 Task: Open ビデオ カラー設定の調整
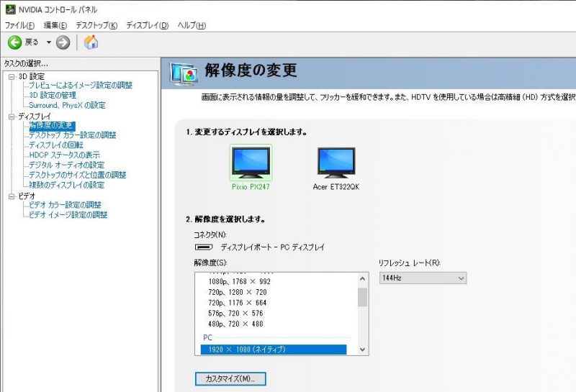[x=65, y=205]
